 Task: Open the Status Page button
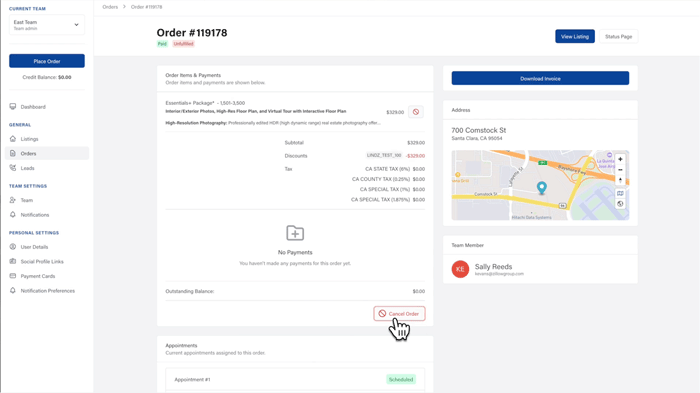[x=618, y=37]
